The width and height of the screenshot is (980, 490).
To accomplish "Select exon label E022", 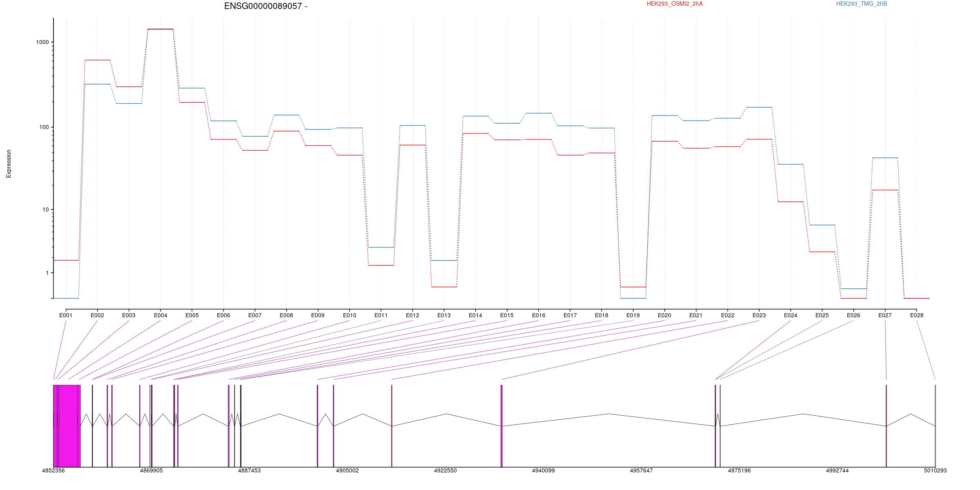I will click(x=728, y=315).
